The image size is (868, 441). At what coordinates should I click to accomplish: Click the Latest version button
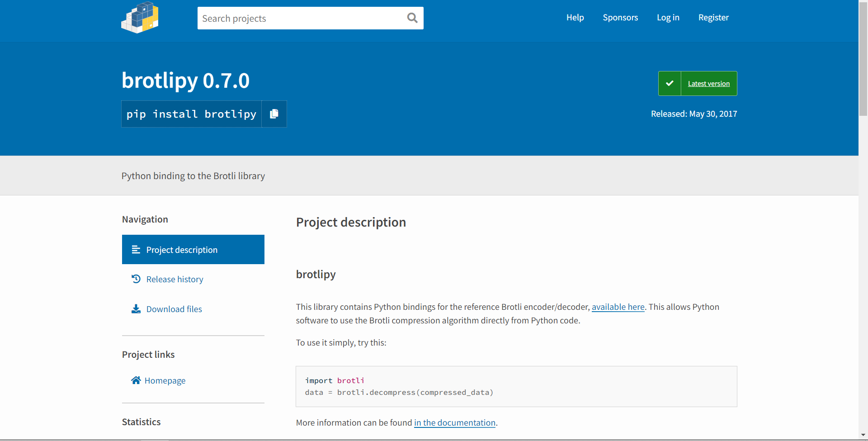pos(708,84)
